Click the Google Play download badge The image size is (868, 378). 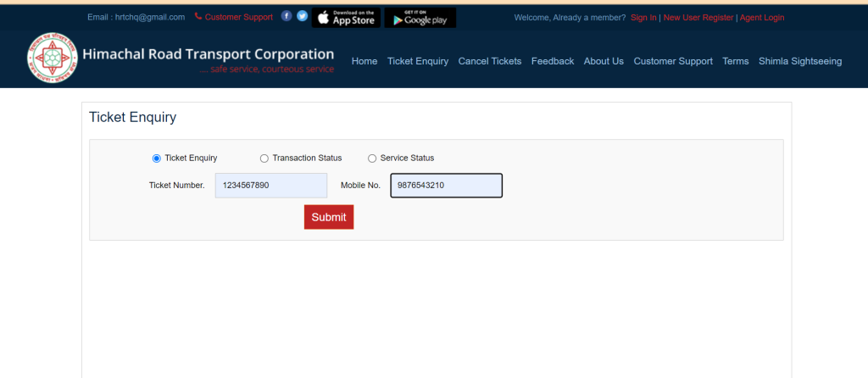point(420,18)
